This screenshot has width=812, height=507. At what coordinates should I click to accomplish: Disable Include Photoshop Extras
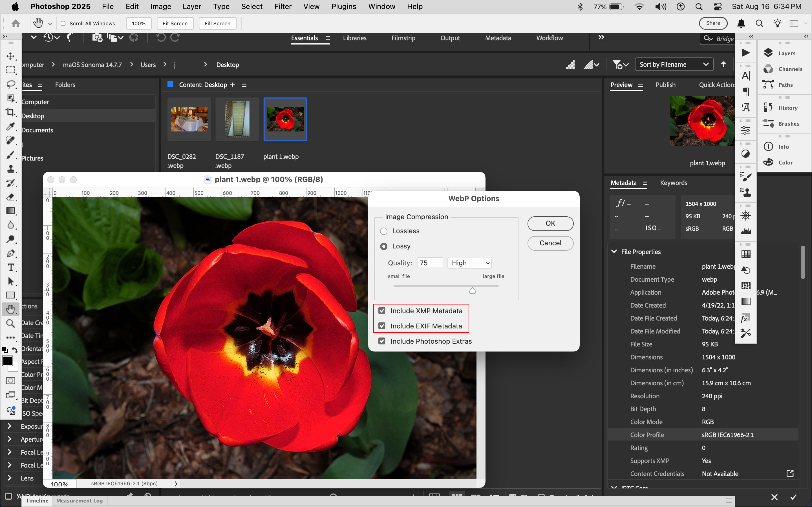(x=382, y=341)
